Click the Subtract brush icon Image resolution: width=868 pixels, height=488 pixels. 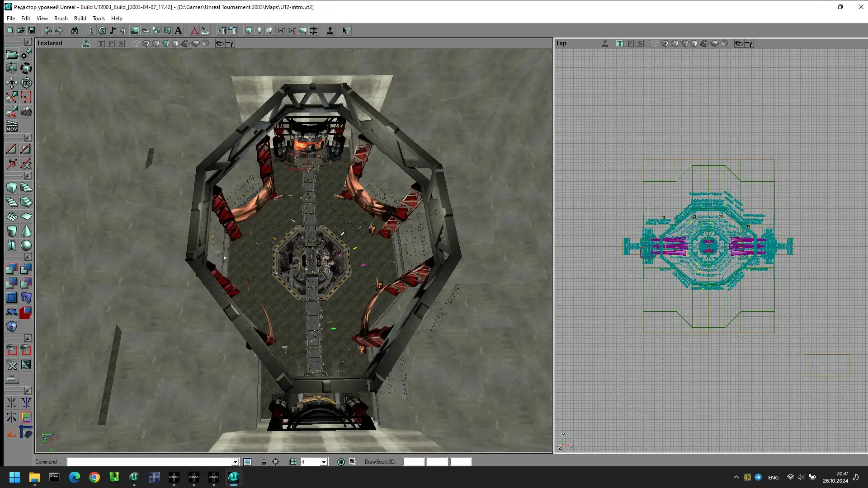point(26,269)
